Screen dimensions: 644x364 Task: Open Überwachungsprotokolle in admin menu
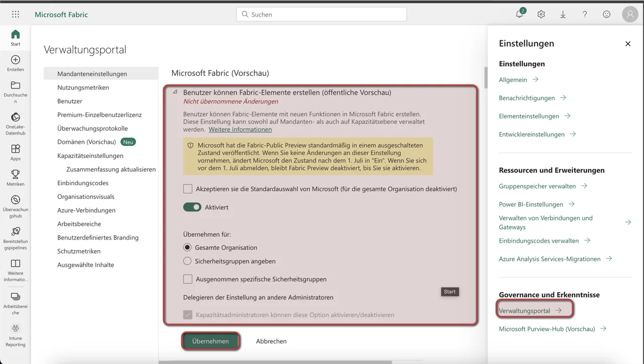pyautogui.click(x=93, y=128)
